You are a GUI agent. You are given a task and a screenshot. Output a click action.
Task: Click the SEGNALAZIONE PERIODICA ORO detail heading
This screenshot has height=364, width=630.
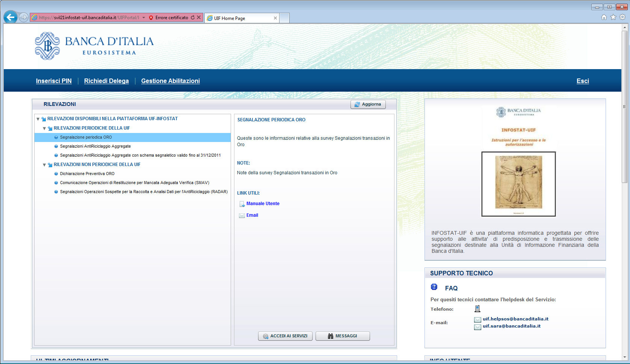click(x=271, y=120)
